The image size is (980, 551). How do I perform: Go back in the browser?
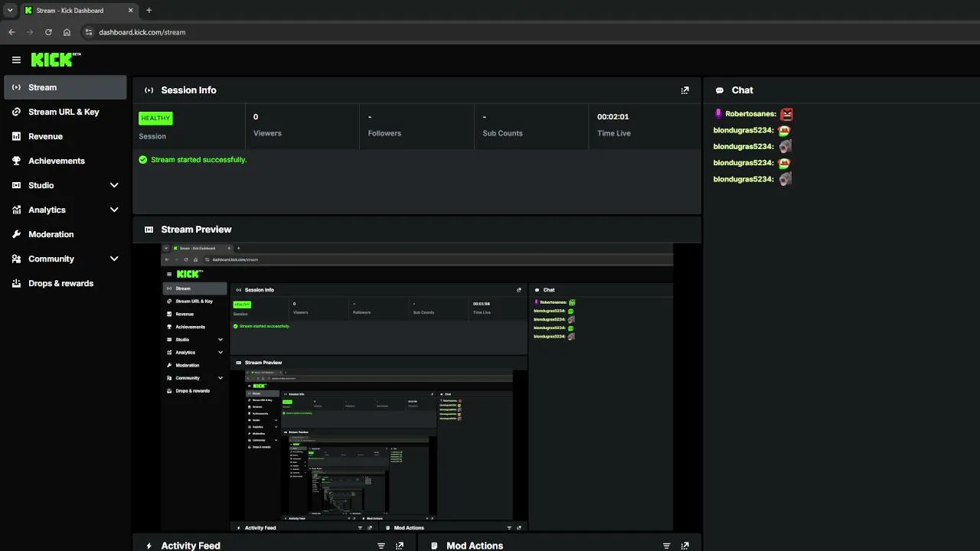(x=11, y=32)
